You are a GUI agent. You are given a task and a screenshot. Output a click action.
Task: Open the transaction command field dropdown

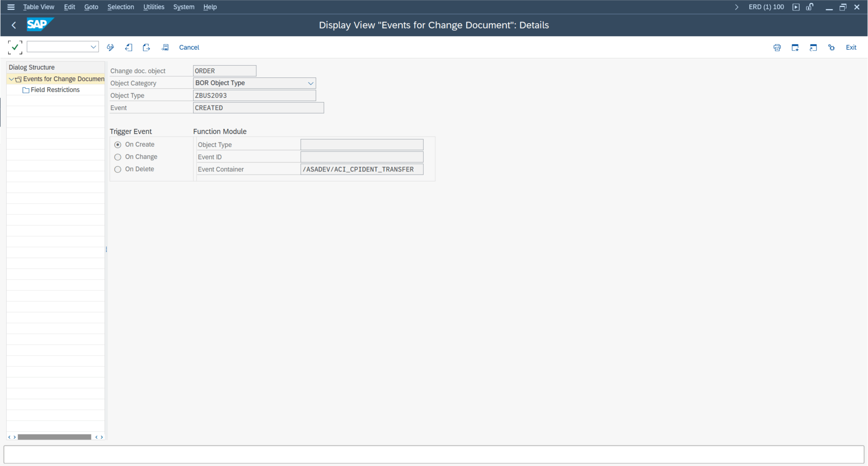point(94,47)
